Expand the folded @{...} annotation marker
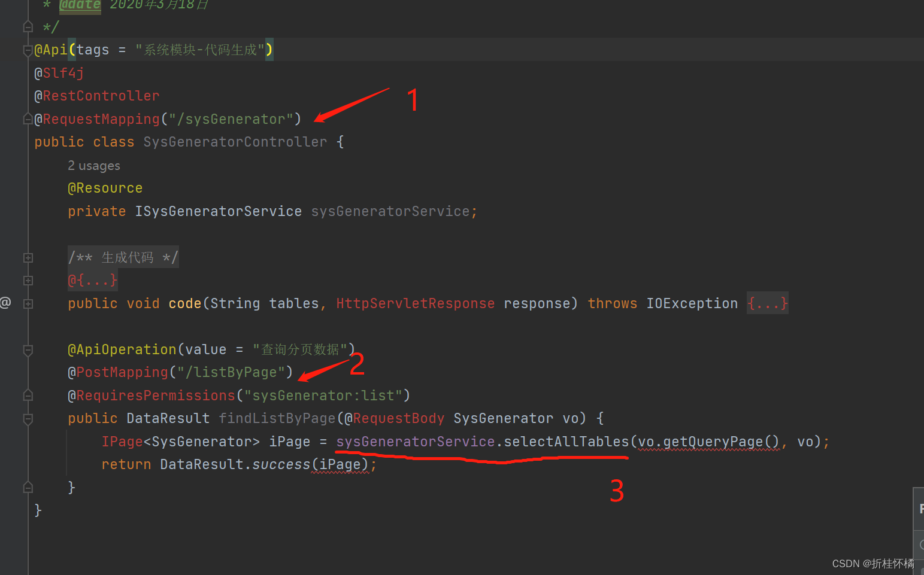The height and width of the screenshot is (575, 924). point(28,281)
